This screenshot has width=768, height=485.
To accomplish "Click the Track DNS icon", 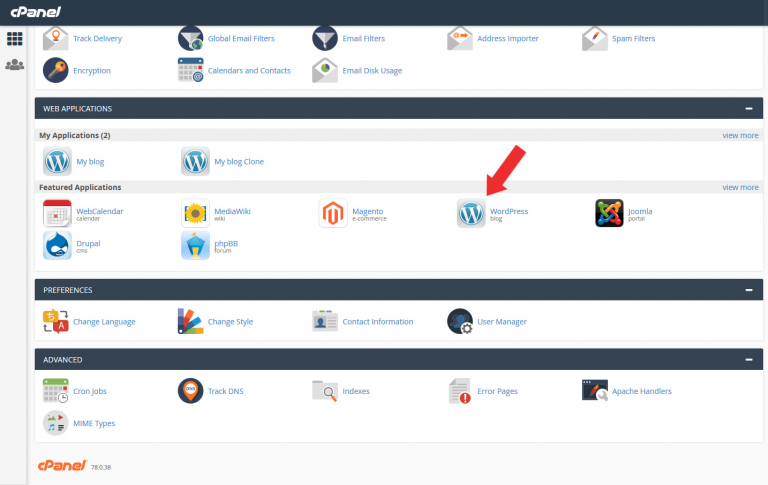I will coord(191,391).
